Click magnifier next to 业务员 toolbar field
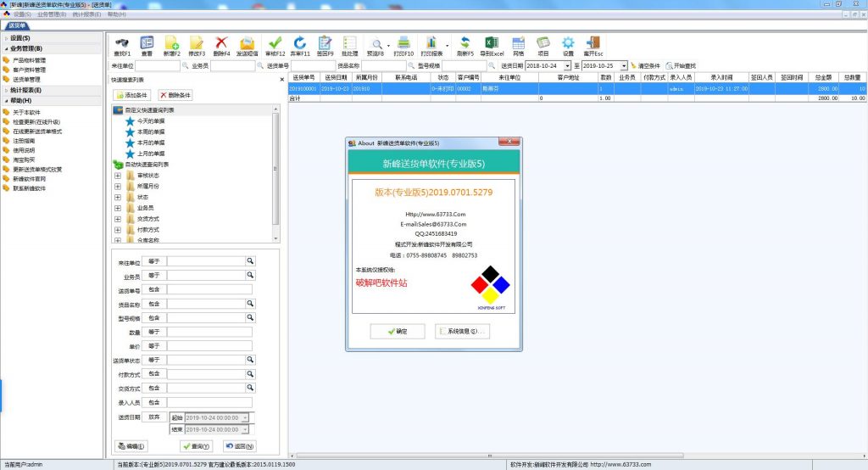Screen dimensions: 868x470 click(260, 65)
